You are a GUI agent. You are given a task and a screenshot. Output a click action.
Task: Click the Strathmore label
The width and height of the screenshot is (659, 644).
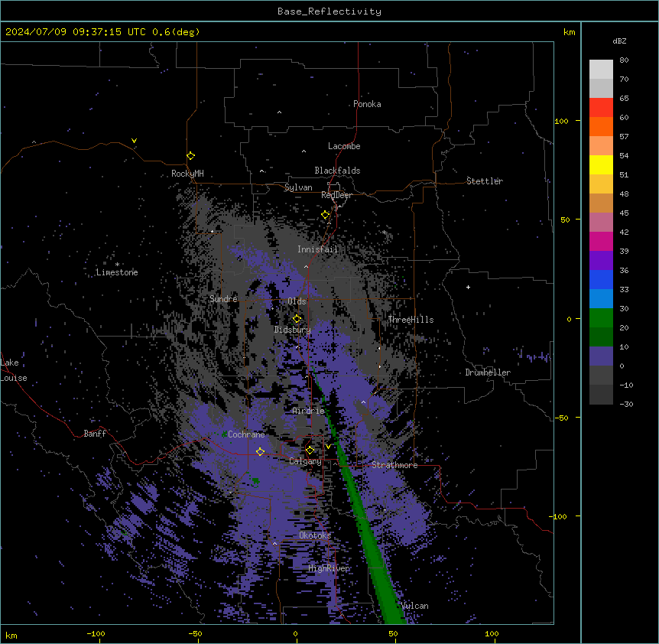tap(394, 465)
